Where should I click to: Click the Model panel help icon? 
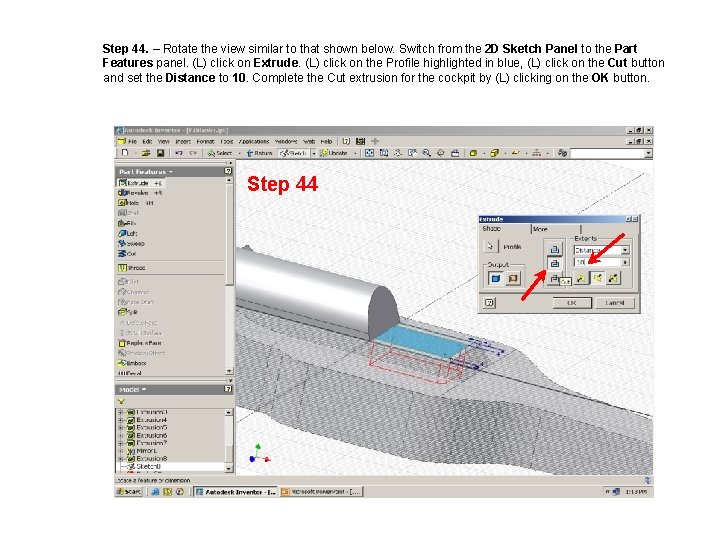point(228,389)
